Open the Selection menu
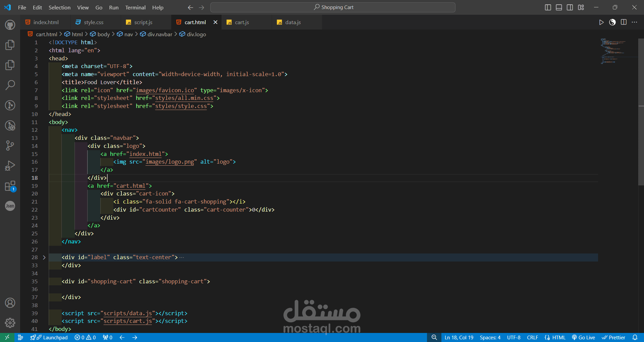Screen dimensions: 644x342 [x=59, y=7]
